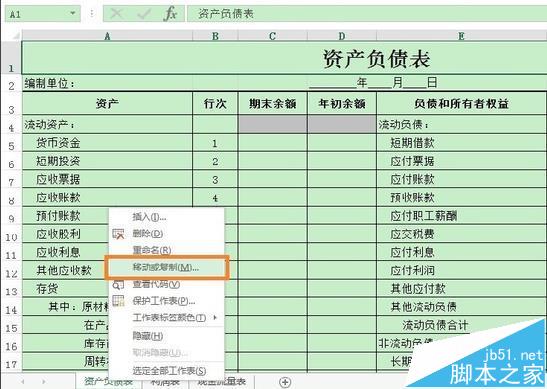
Task: Switch to the 资产负债表 sheet tab
Action: click(109, 382)
